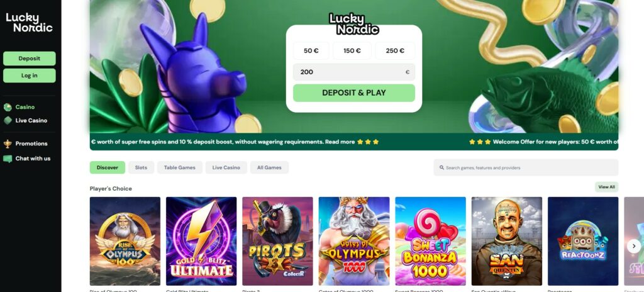Click the Promotions trophy icon
This screenshot has width=644, height=292.
(x=8, y=143)
